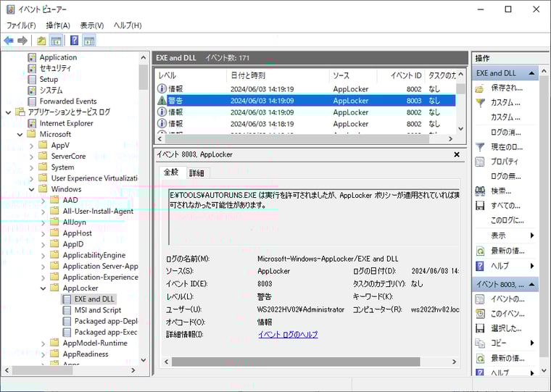Click the Application log icon in tree
Image resolution: width=551 pixels, height=392 pixels.
click(32, 57)
